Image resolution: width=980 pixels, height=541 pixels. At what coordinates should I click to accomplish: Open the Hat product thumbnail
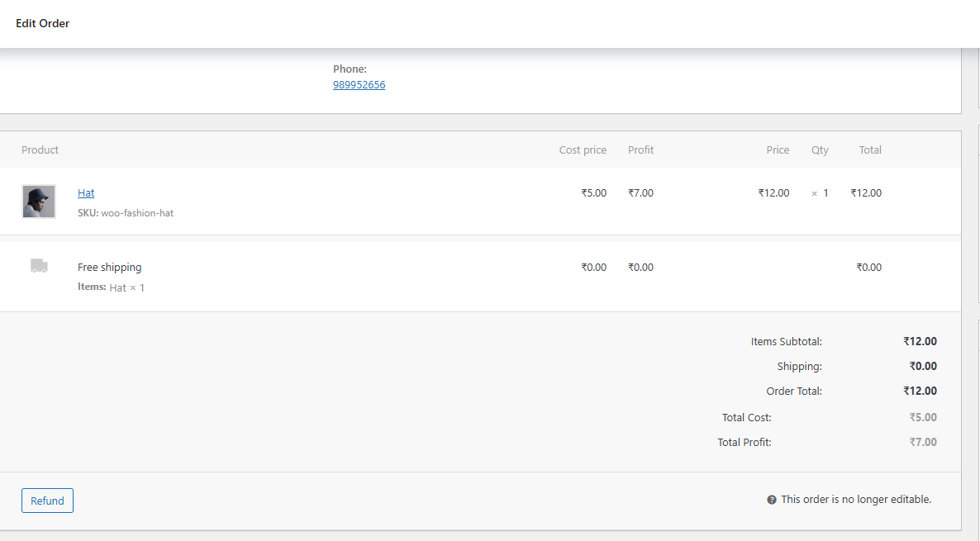coord(39,202)
